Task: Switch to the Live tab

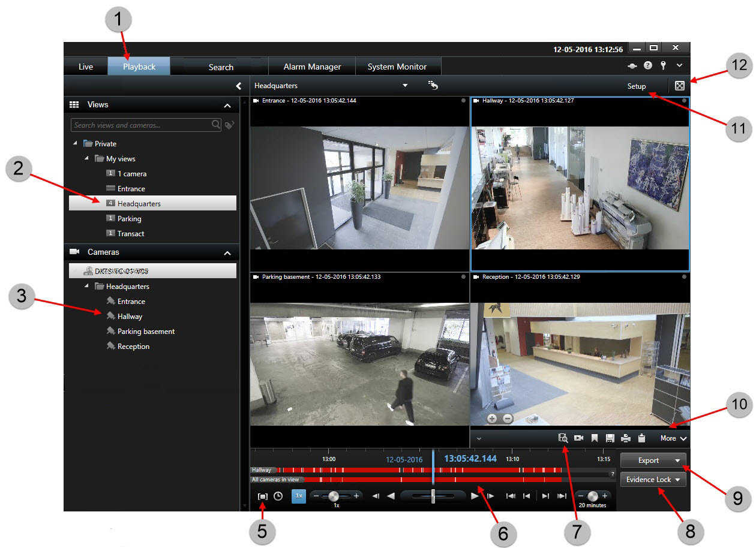Action: (86, 67)
